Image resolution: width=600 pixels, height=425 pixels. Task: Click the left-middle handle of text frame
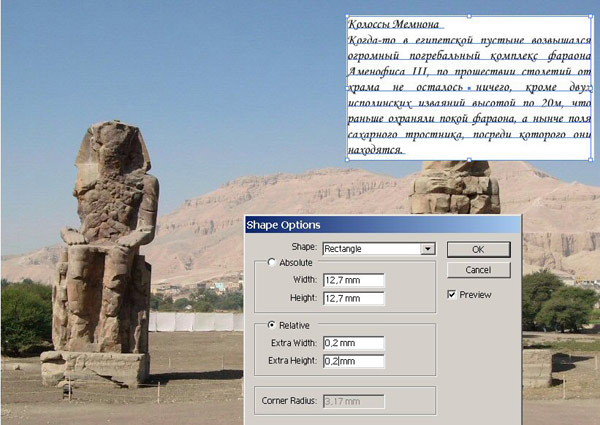tap(347, 88)
